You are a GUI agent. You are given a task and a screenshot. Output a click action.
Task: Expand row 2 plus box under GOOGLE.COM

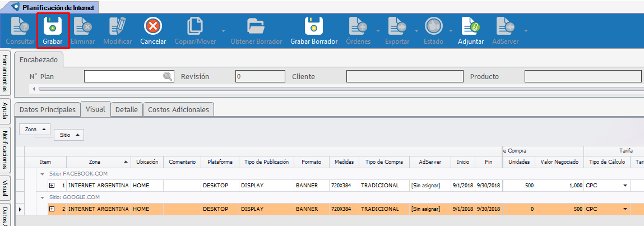(52, 209)
